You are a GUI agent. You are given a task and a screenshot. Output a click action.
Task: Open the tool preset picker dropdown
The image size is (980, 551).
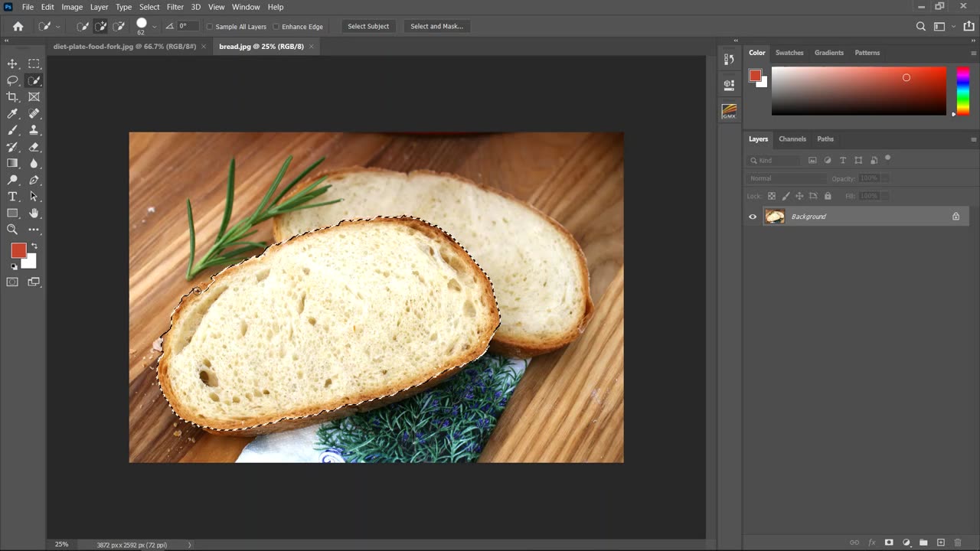pos(57,27)
